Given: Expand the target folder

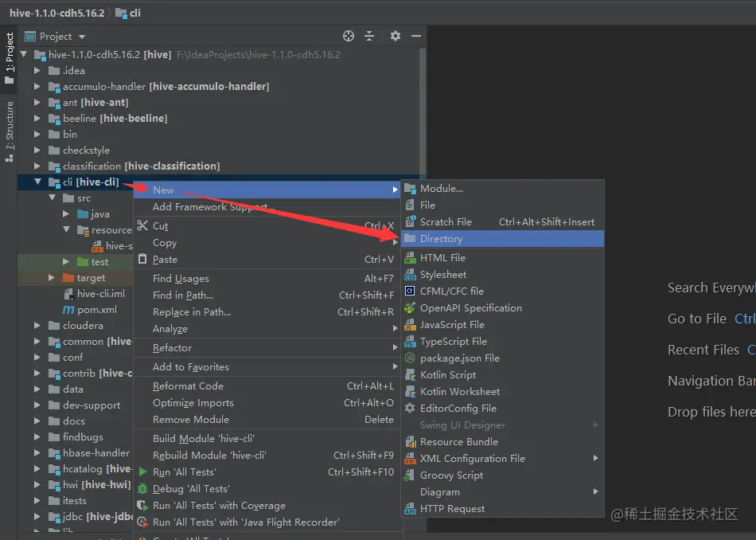Looking at the screenshot, I should click(x=52, y=277).
